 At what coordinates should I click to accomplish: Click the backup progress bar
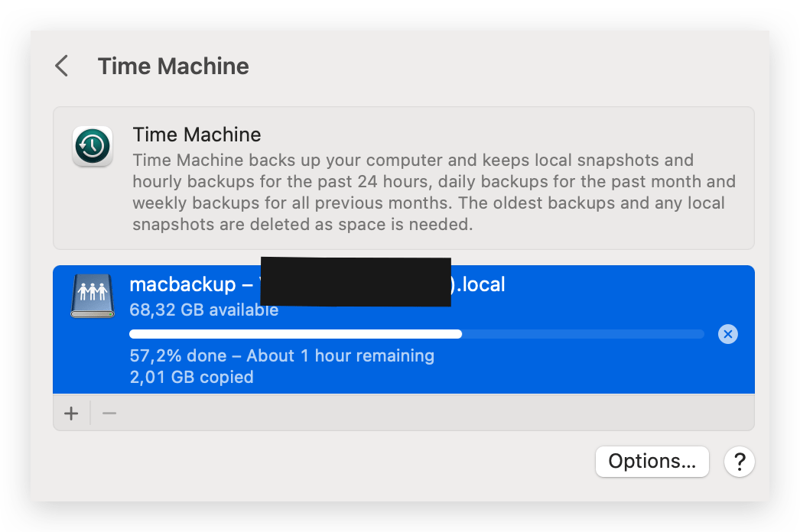tap(416, 334)
